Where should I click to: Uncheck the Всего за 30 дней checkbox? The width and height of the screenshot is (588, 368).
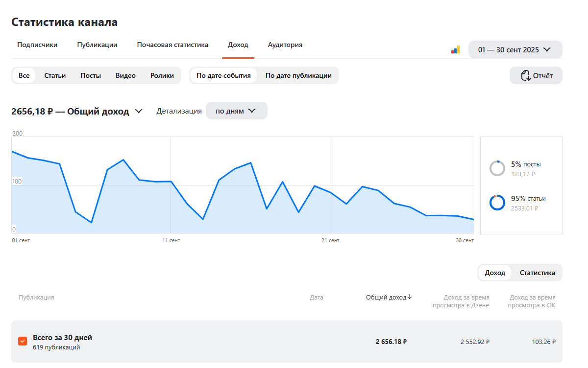[x=23, y=341]
